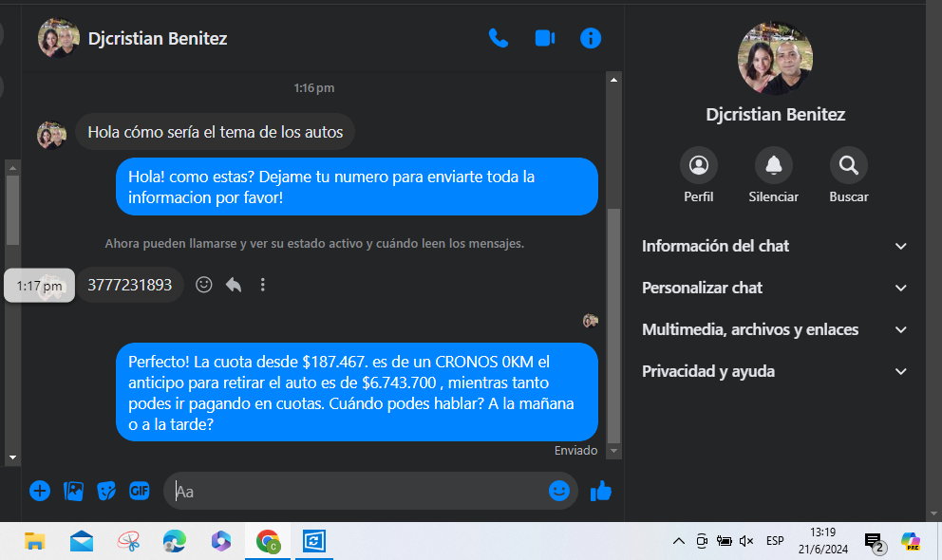The image size is (942, 560).
Task: Click the sent message about CRONOS 0KM
Action: coord(357,393)
